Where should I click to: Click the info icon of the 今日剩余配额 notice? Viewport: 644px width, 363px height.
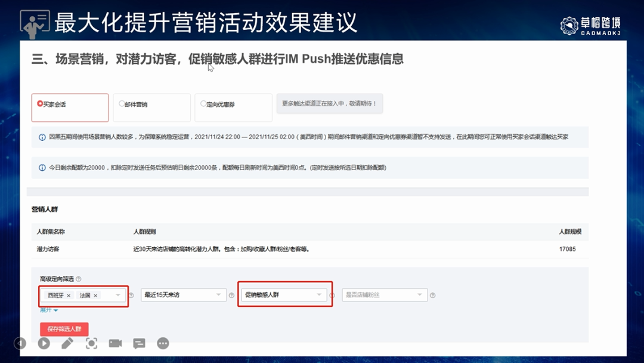click(x=42, y=167)
